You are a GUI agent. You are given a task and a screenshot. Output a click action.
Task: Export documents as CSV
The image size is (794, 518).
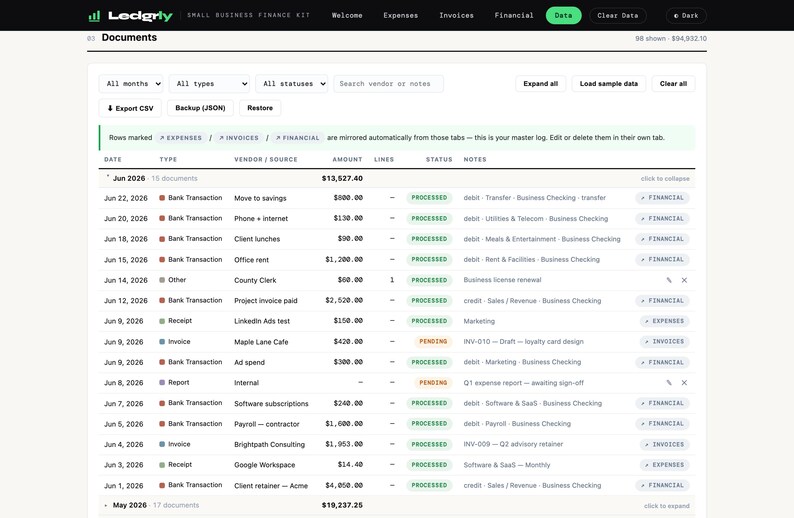tap(130, 108)
